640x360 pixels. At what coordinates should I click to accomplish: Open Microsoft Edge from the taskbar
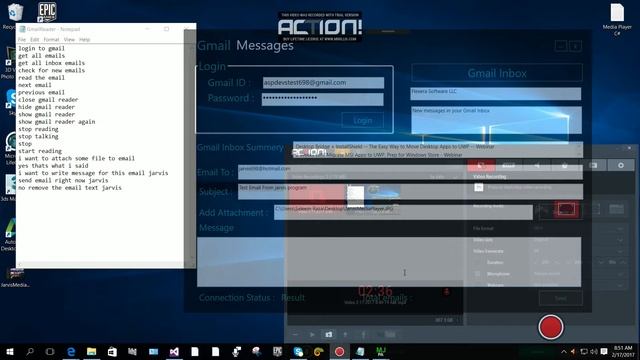point(71,351)
